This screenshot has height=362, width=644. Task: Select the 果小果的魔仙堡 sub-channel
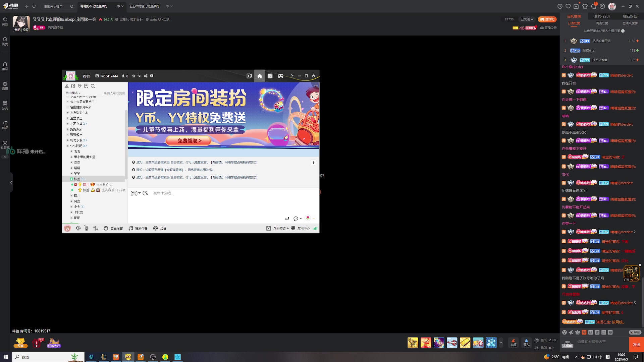85,157
